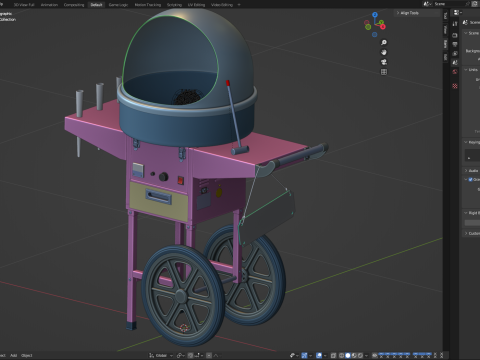Click the Zoom view navigation icon

[x=384, y=42]
